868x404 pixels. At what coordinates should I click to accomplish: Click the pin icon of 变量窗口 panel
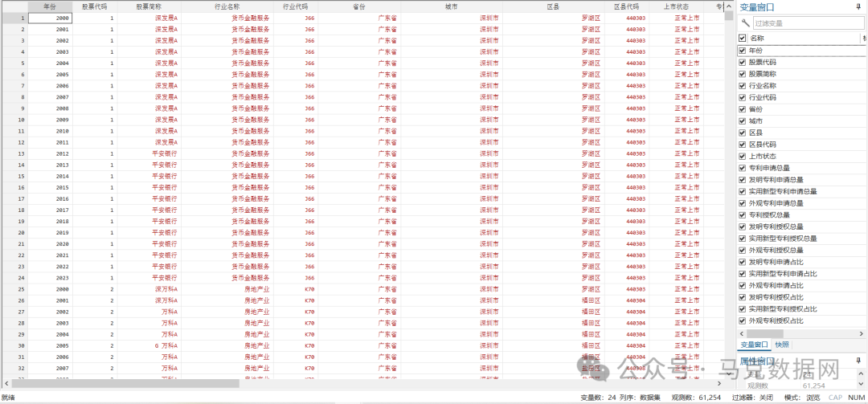click(858, 7)
